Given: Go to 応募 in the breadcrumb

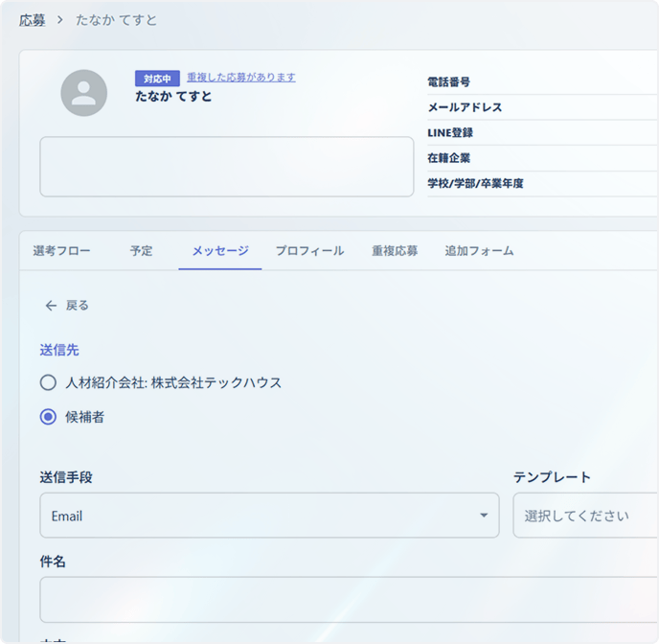Looking at the screenshot, I should point(32,20).
